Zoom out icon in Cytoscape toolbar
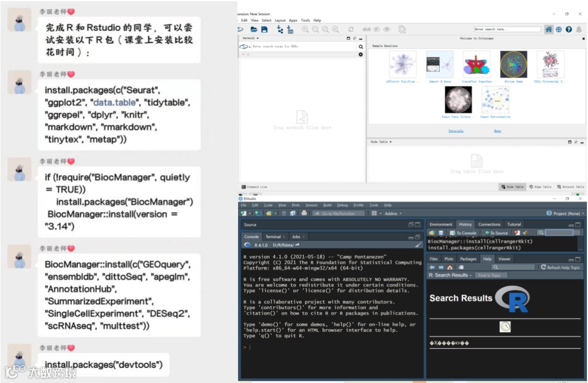Screen dimensions: 588x383 [315, 29]
